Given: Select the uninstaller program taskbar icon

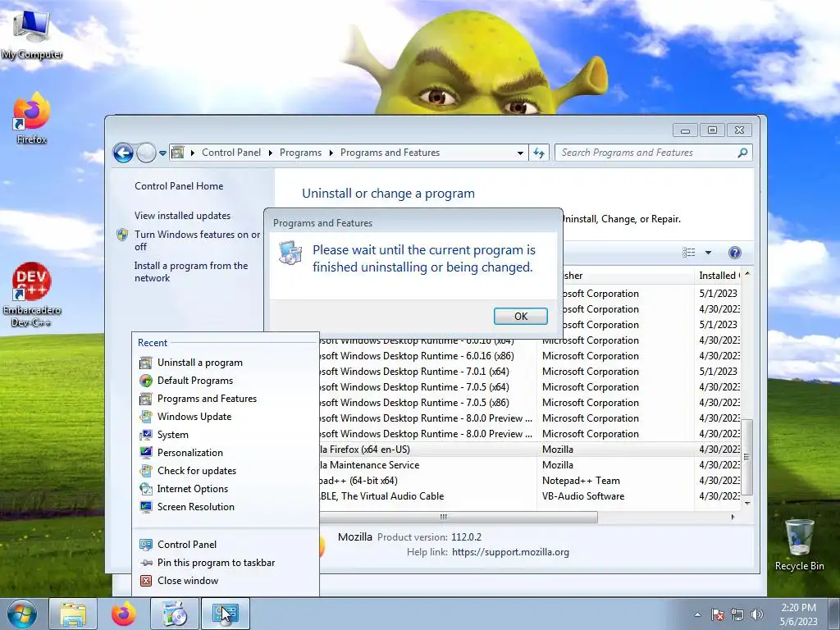Looking at the screenshot, I should (x=175, y=614).
